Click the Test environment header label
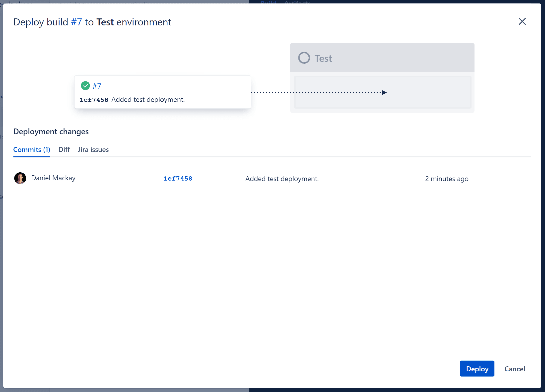545x392 pixels. [323, 59]
